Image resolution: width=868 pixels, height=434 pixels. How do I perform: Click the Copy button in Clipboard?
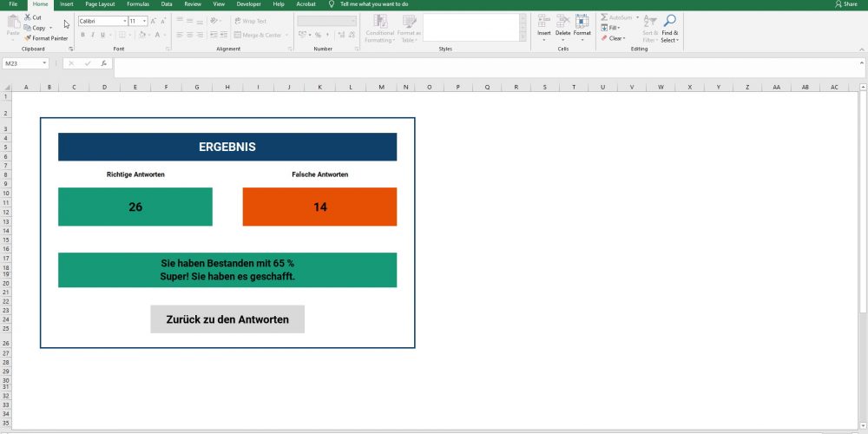[x=36, y=28]
